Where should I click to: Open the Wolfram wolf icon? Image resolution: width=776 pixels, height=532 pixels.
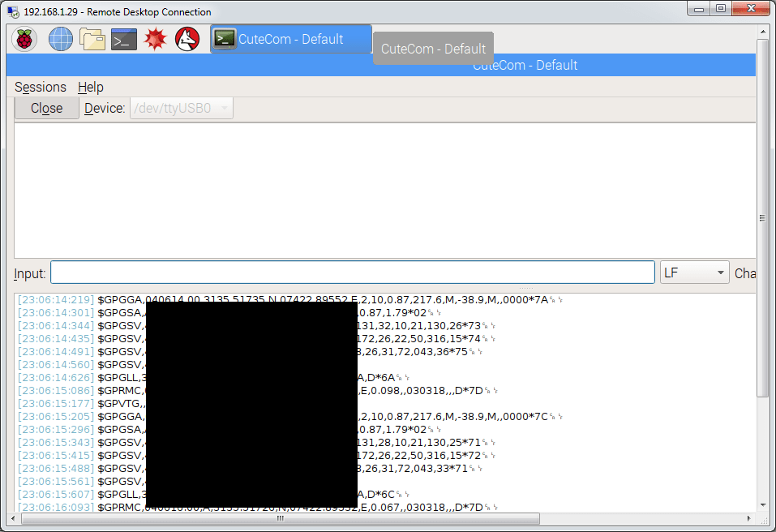pos(187,39)
